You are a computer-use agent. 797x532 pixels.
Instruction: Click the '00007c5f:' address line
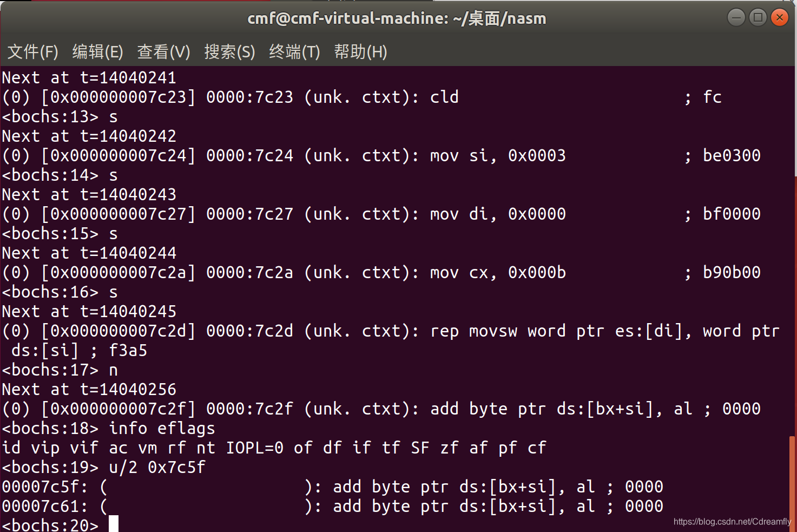[332, 487]
